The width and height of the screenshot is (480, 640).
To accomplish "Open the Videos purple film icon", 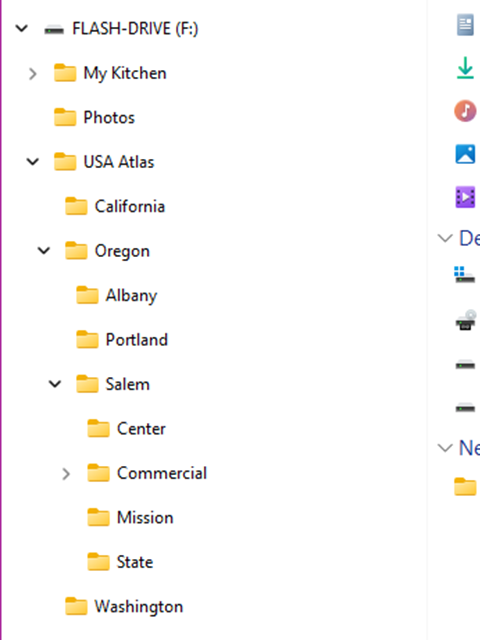I will pyautogui.click(x=465, y=197).
